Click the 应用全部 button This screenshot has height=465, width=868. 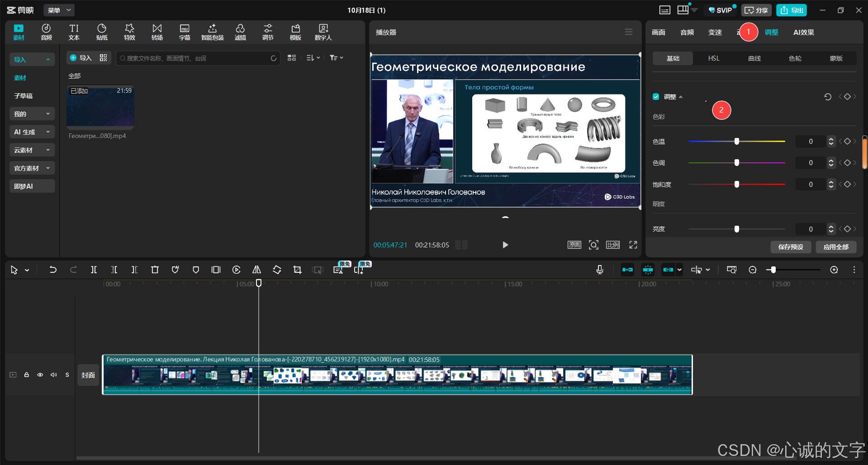click(x=836, y=247)
